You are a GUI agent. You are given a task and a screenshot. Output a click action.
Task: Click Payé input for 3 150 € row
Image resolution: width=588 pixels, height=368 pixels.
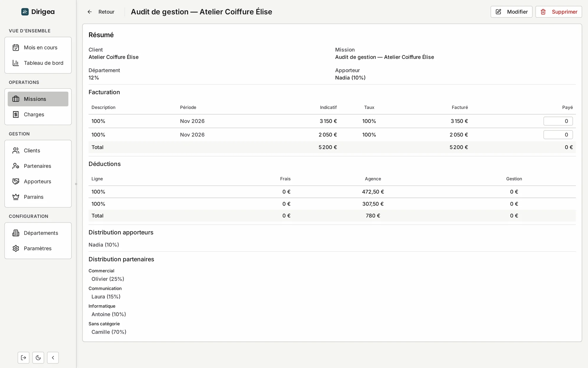(x=558, y=121)
